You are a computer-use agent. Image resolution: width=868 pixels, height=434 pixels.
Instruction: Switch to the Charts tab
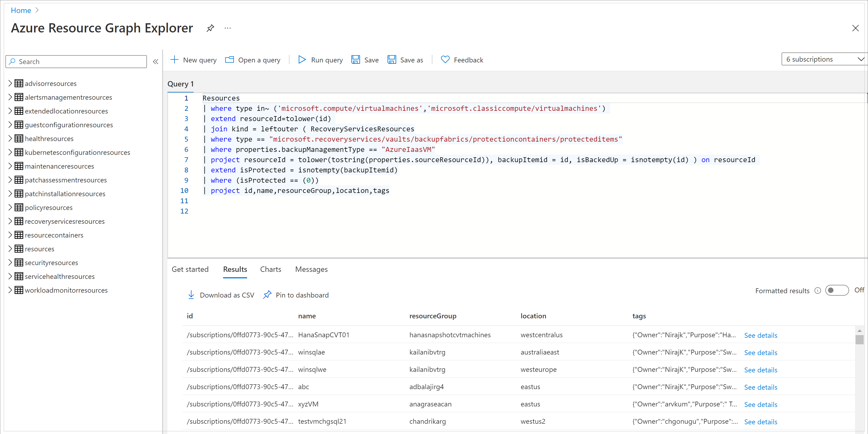coord(271,269)
